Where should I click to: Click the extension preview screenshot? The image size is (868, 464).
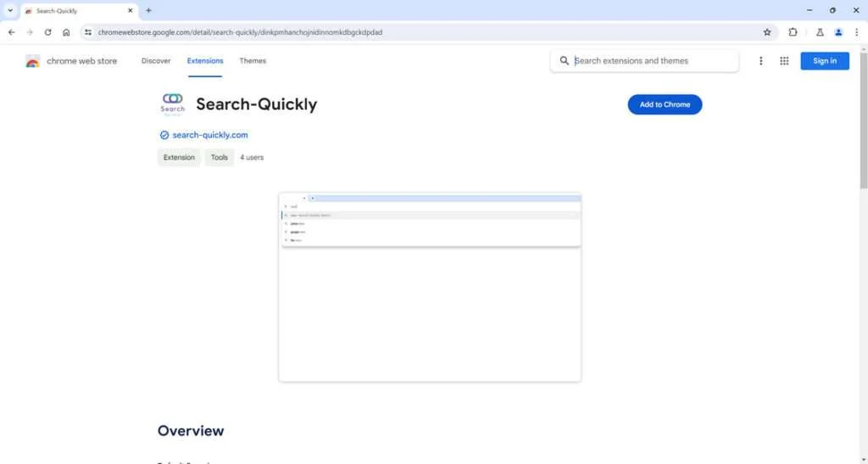(430, 288)
